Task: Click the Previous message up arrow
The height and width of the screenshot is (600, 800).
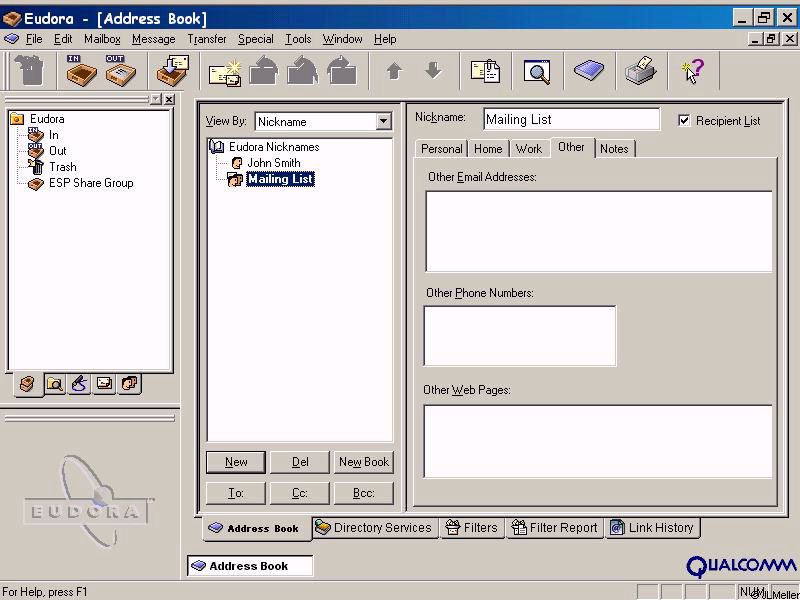Action: [394, 70]
